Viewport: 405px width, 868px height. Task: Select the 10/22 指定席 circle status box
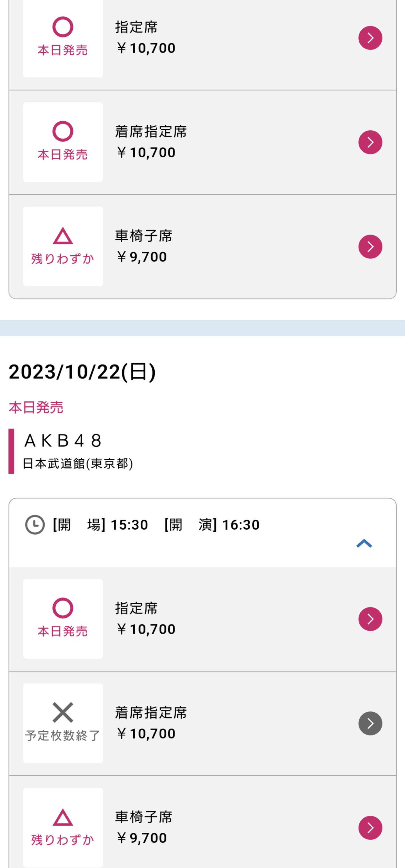[x=63, y=619]
